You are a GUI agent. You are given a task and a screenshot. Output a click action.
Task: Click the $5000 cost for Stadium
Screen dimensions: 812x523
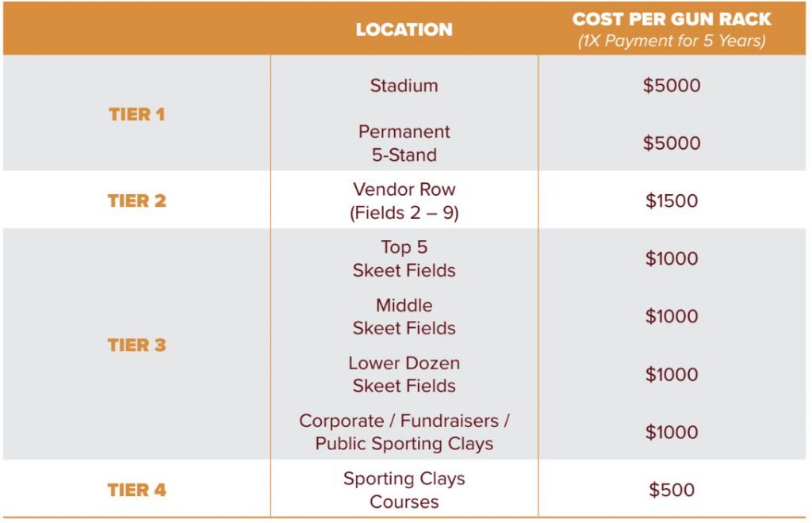(672, 86)
